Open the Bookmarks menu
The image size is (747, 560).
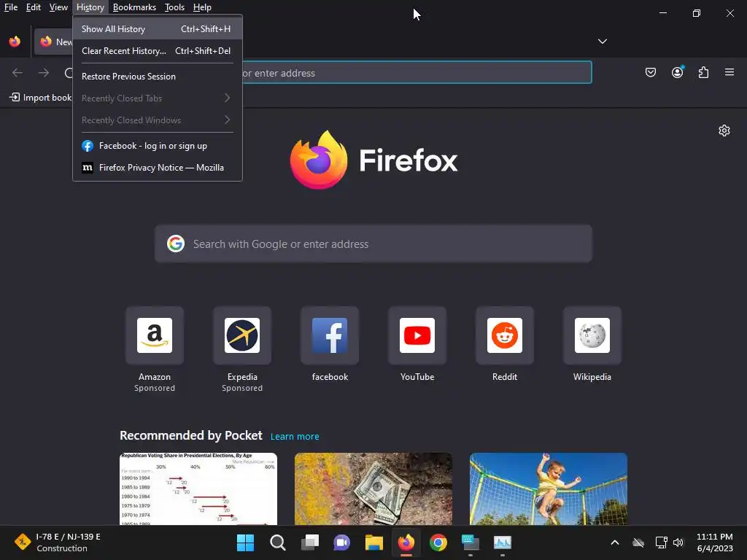tap(134, 7)
